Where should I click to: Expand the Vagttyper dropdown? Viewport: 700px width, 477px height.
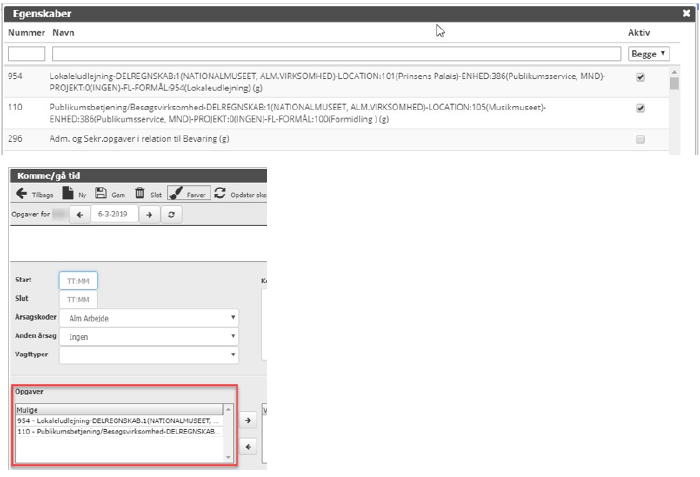pos(149,354)
